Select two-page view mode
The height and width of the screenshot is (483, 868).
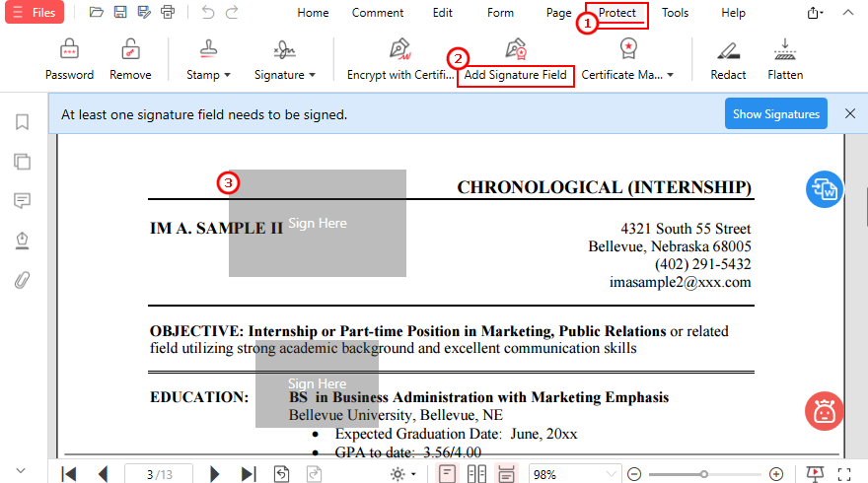pyautogui.click(x=476, y=474)
